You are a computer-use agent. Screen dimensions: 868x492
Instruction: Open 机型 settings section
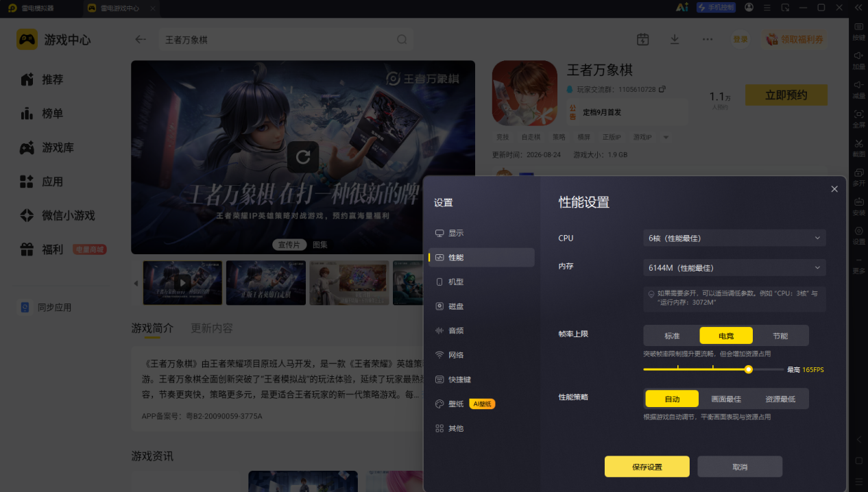[481, 282]
